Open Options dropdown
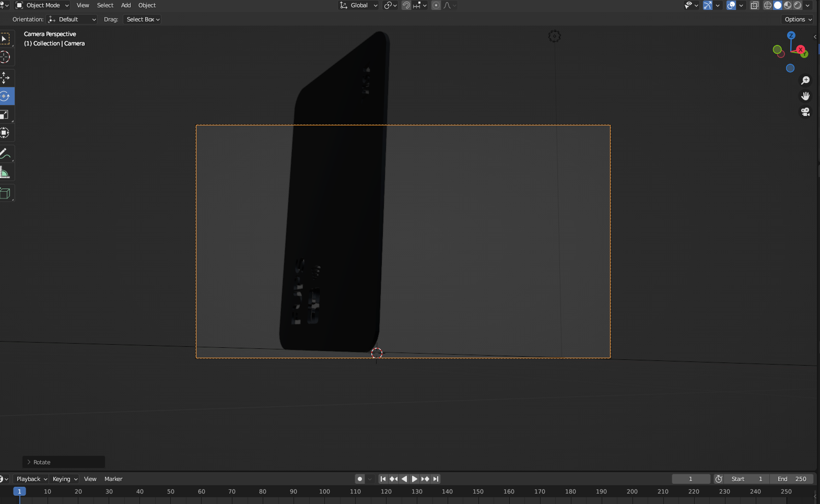This screenshot has width=820, height=504. pyautogui.click(x=798, y=19)
